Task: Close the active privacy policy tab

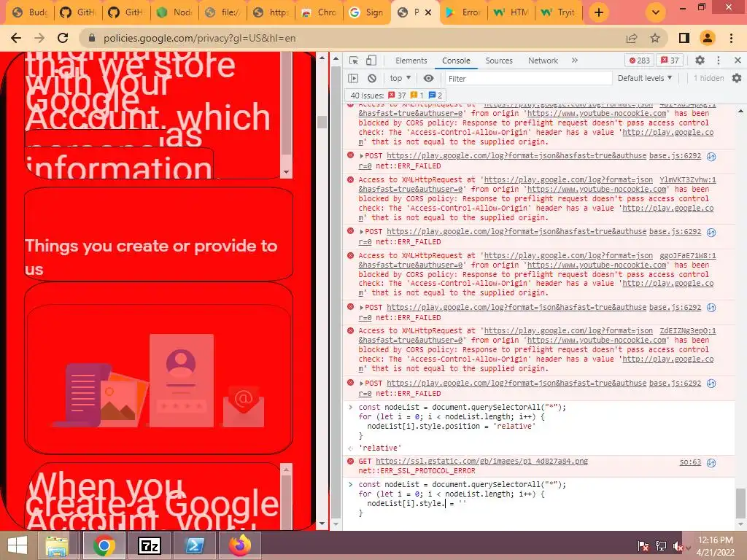Action: 428,12
